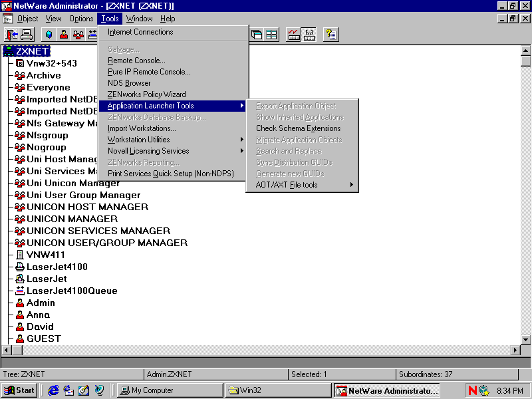The image size is (532, 399).
Task: Click the red N Novell tray icon
Action: click(472, 390)
